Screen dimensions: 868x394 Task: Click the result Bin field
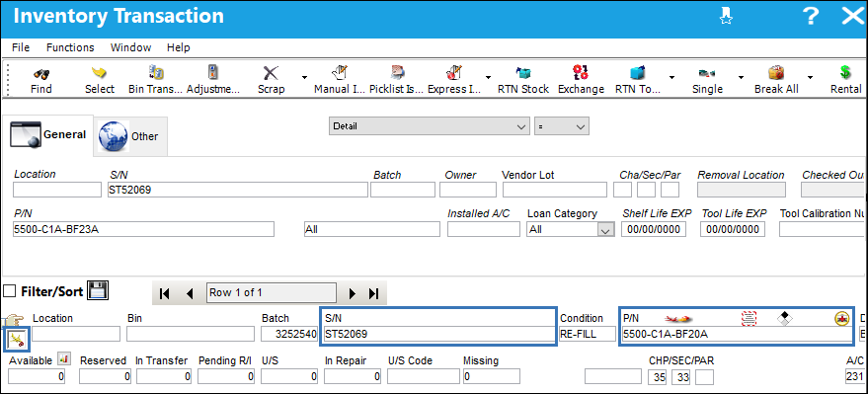(x=191, y=334)
